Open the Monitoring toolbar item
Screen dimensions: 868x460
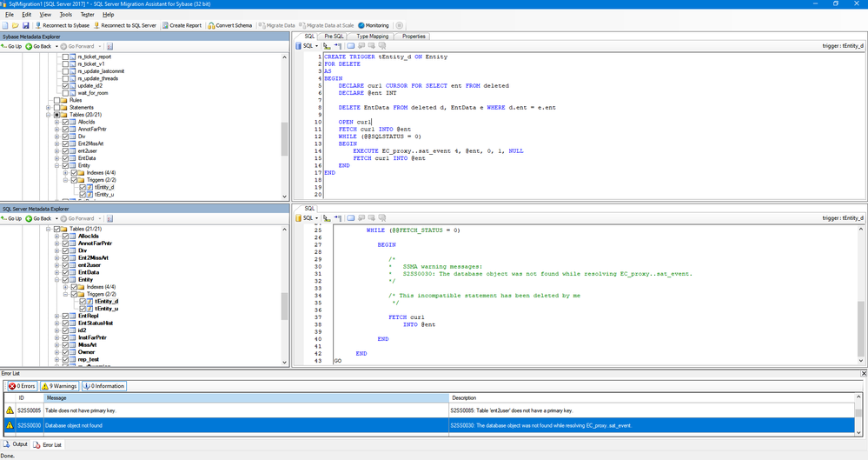374,25
